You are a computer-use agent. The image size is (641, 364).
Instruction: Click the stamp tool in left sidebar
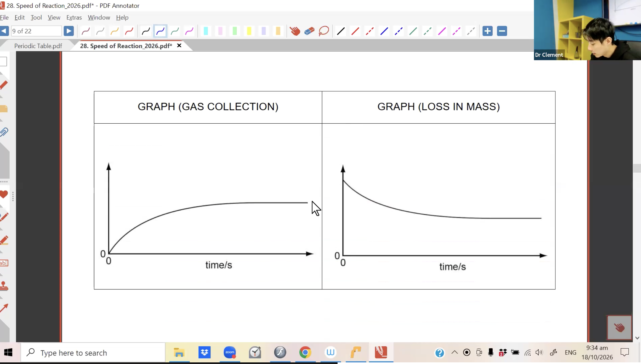tap(4, 286)
